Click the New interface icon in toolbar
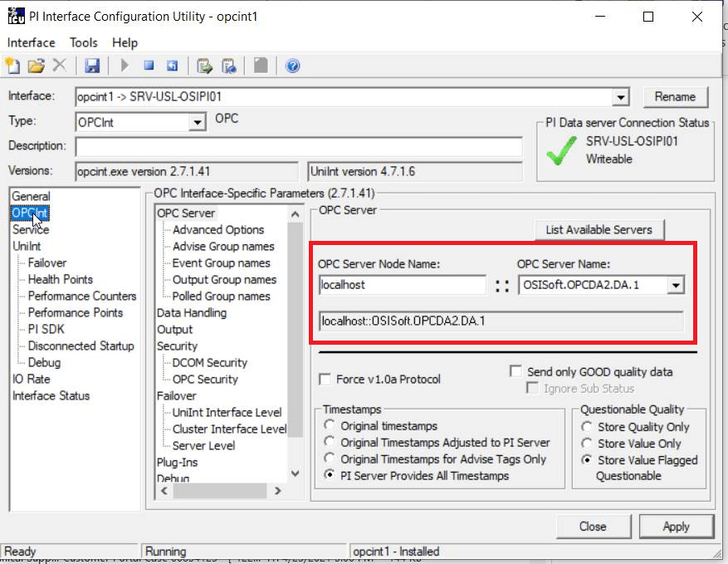The height and width of the screenshot is (564, 728). tap(13, 66)
